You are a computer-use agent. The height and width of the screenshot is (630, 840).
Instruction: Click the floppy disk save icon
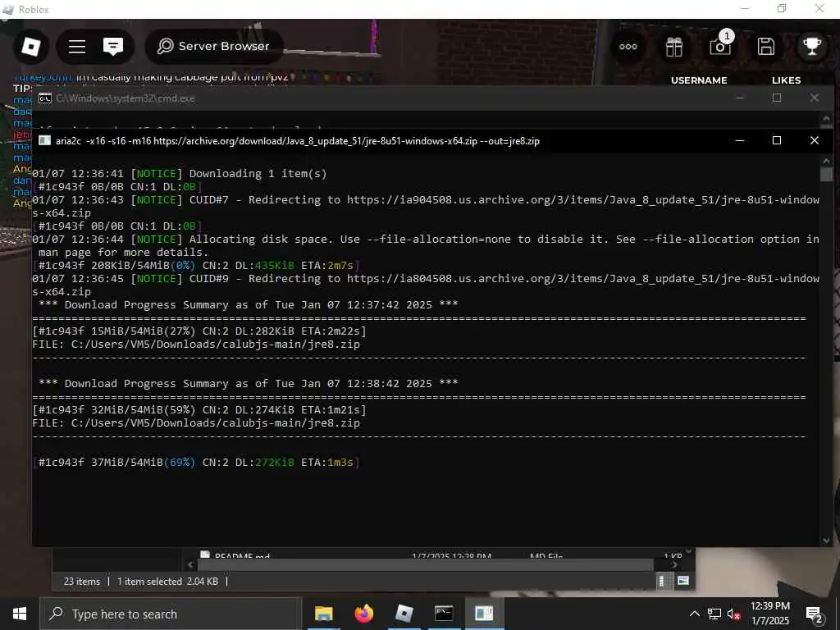[x=766, y=47]
